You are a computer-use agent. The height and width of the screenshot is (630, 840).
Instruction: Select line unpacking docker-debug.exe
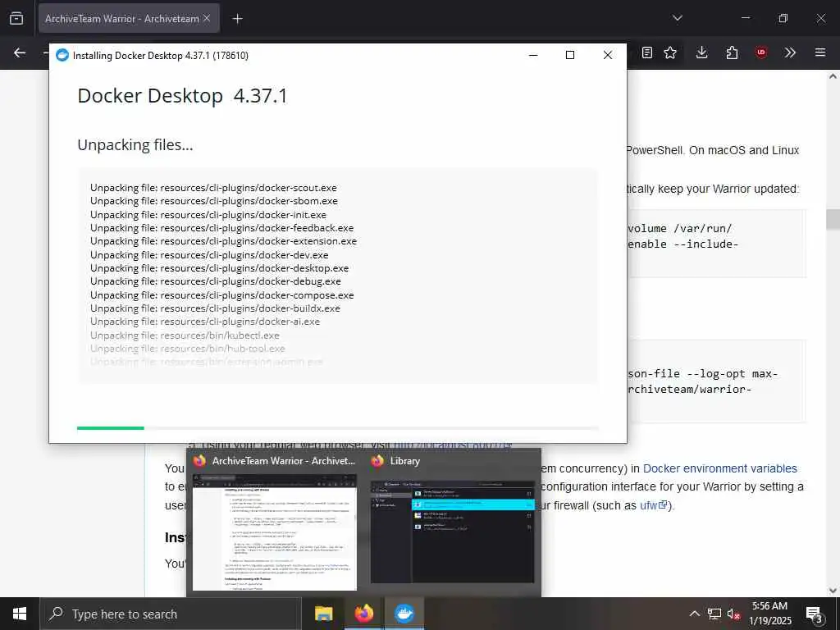coord(216,281)
